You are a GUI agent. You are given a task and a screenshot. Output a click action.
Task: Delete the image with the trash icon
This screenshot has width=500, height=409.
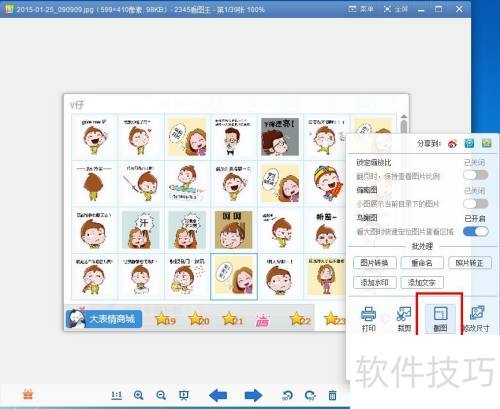click(x=332, y=395)
